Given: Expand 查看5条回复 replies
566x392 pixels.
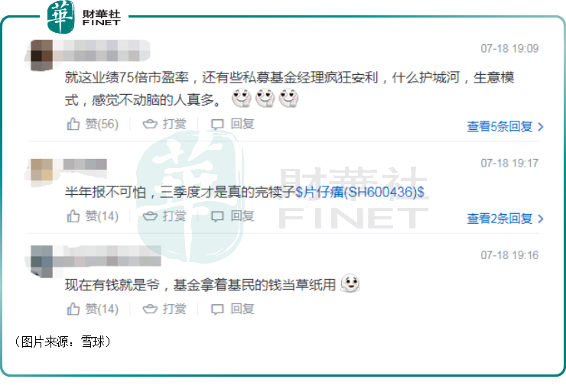Looking at the screenshot, I should click(x=505, y=127).
